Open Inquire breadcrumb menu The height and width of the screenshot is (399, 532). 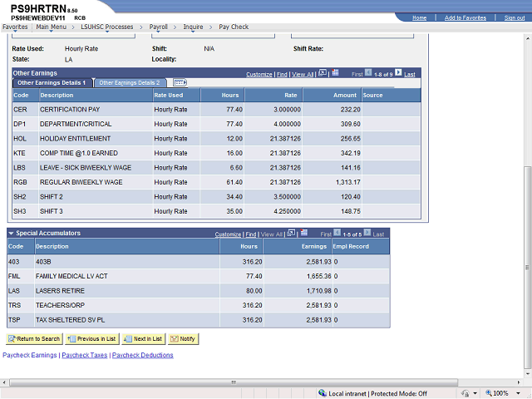[x=193, y=27]
